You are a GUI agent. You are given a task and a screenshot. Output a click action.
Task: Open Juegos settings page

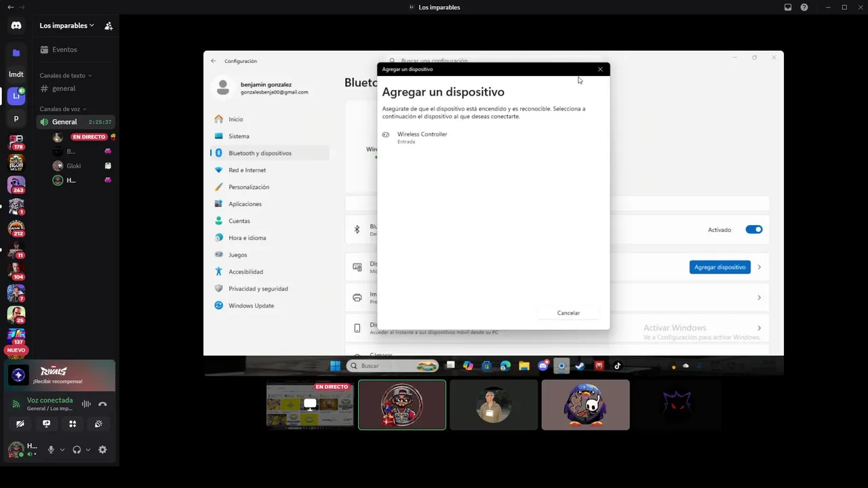pos(270,255)
